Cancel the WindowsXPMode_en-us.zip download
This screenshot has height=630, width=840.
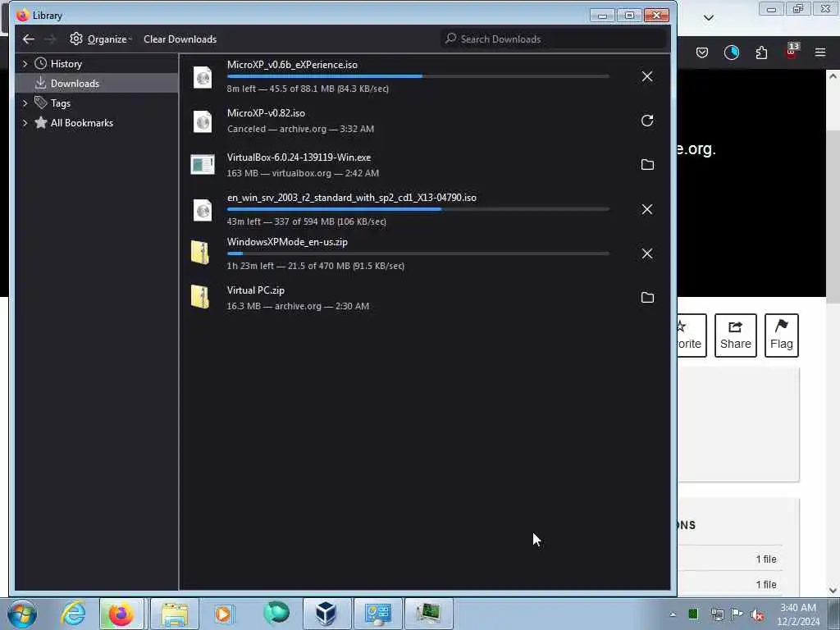(647, 253)
